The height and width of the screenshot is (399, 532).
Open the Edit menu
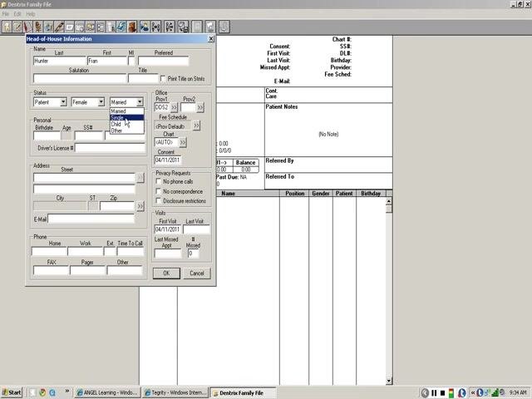(17, 14)
